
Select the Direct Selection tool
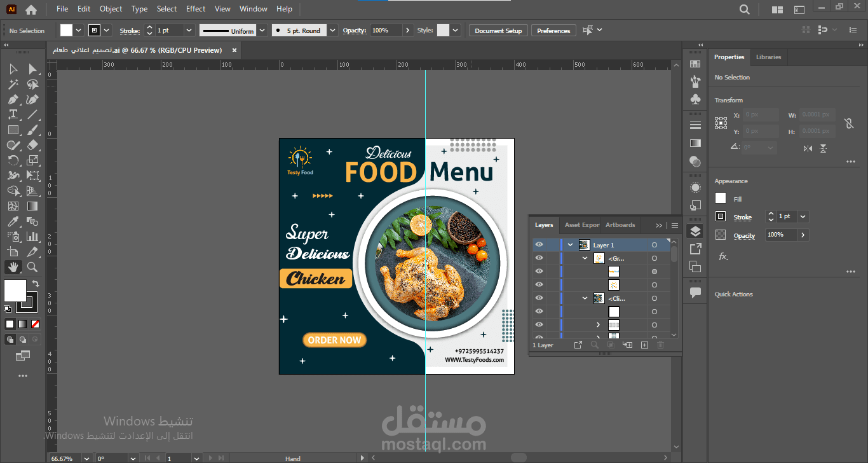[32, 69]
